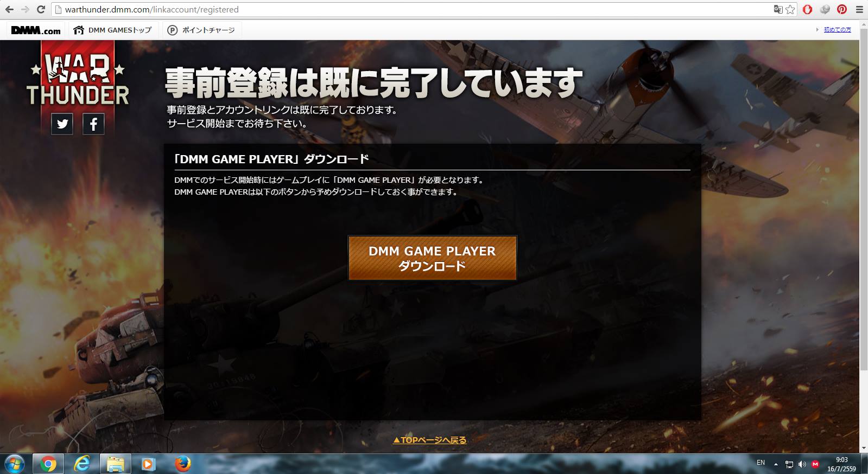
Task: Click the red Opera-style extension icon
Action: coord(807,9)
